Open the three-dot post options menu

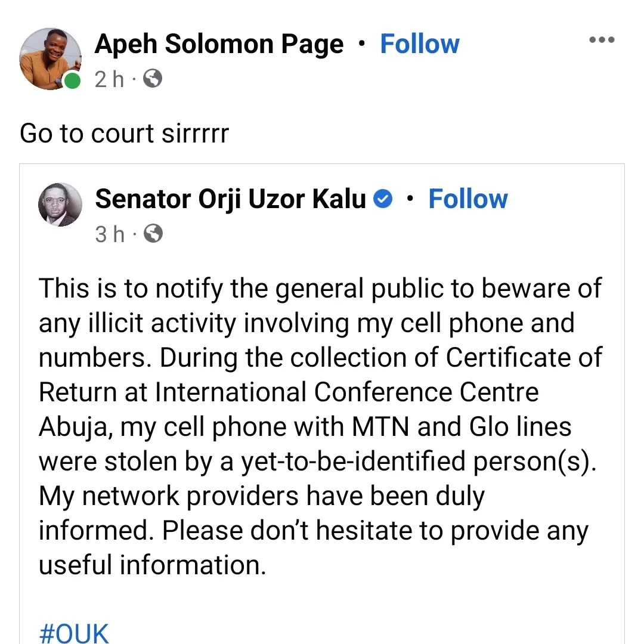click(601, 41)
